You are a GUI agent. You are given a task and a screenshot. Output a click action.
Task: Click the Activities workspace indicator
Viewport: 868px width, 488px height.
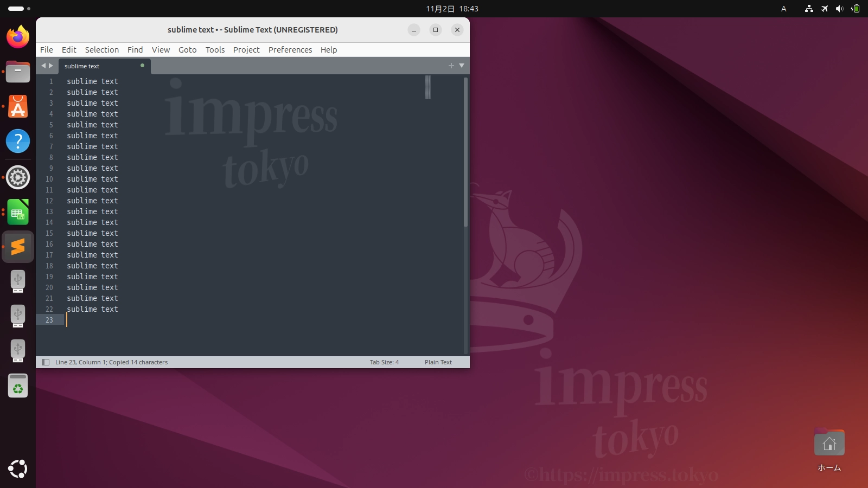(x=19, y=9)
